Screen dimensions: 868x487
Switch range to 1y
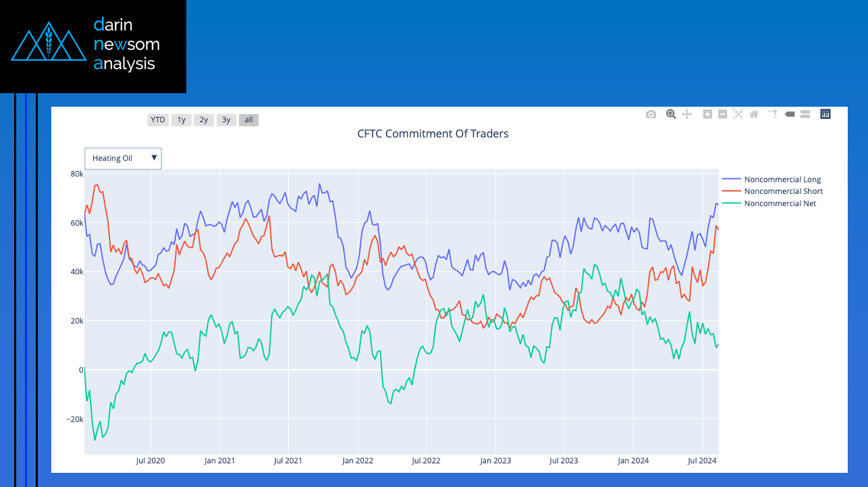(182, 120)
